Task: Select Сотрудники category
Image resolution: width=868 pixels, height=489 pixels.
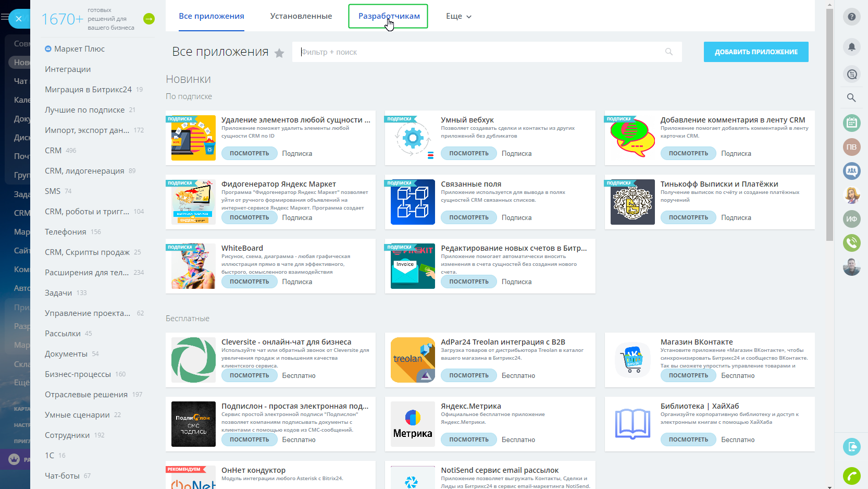Action: click(67, 435)
